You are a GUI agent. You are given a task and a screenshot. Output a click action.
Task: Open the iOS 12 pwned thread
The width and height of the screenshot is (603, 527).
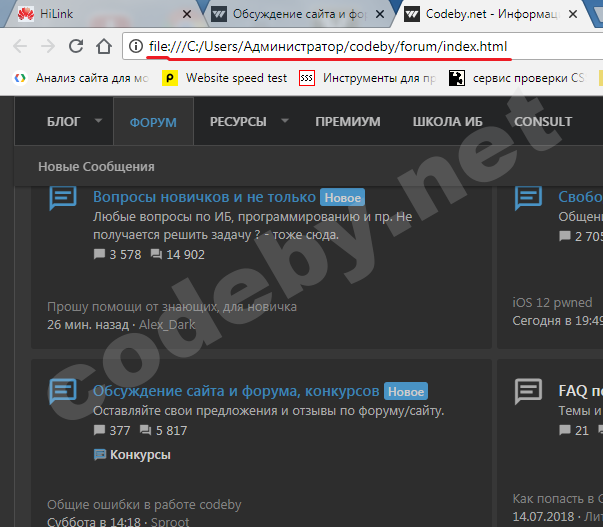(x=552, y=303)
